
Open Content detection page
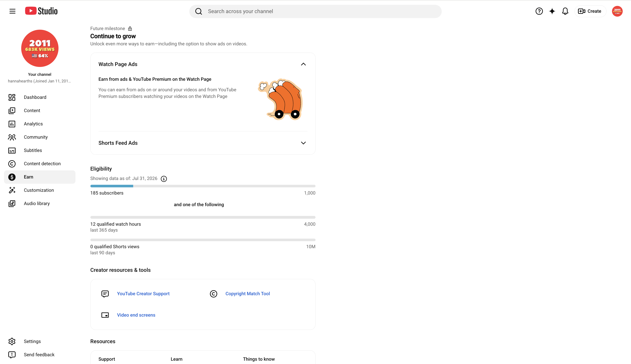[40, 164]
